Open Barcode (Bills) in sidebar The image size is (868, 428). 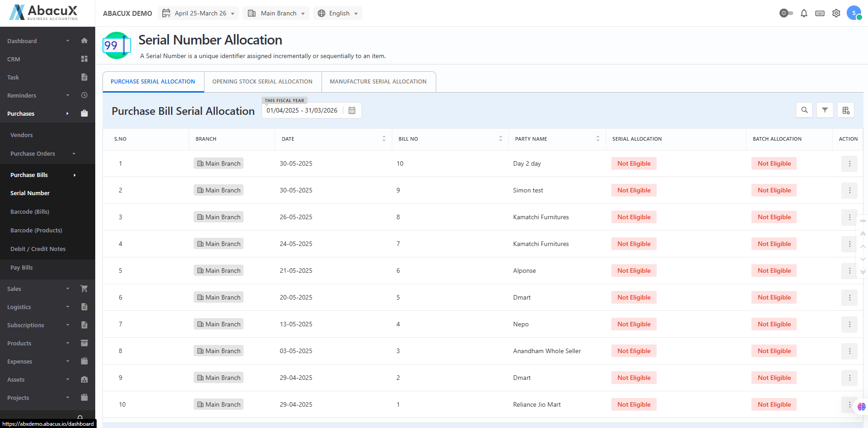(30, 212)
